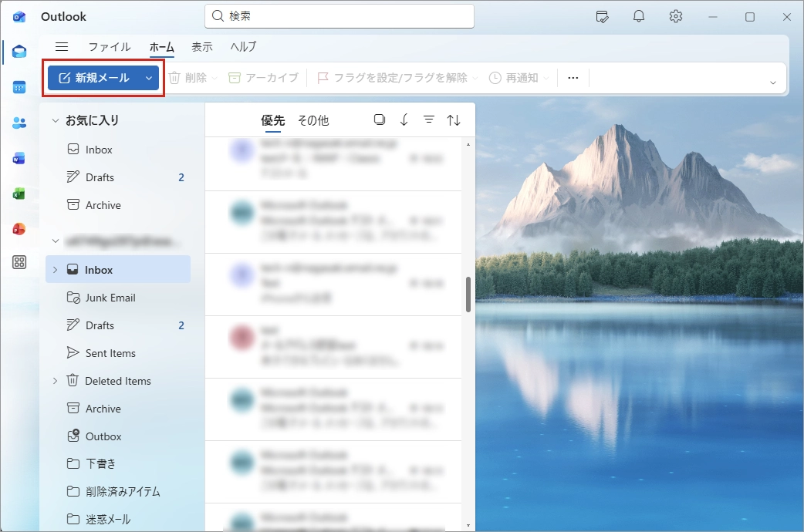Open PowerPoint from the left rail
804x532 pixels.
pos(20,229)
